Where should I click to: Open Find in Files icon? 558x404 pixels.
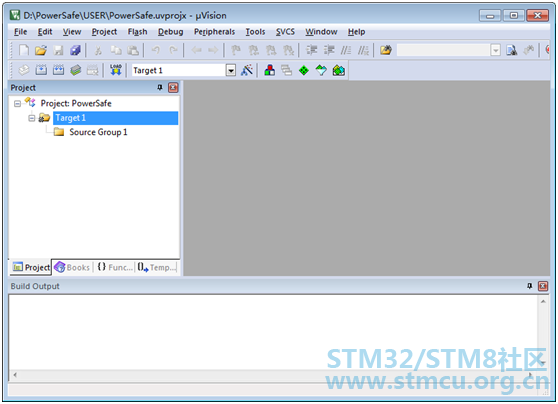coord(386,50)
